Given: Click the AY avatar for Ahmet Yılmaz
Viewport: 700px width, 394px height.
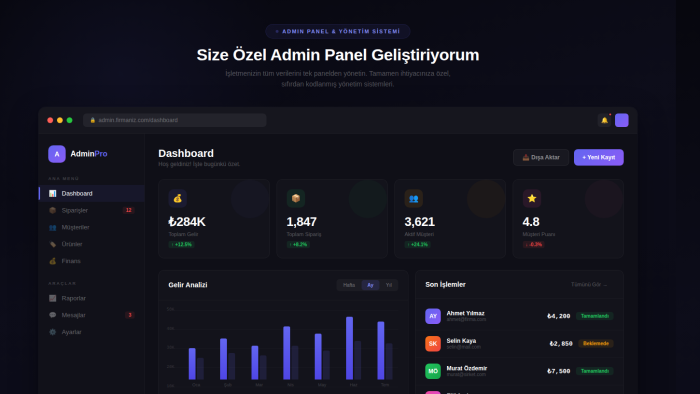Looking at the screenshot, I should (433, 316).
